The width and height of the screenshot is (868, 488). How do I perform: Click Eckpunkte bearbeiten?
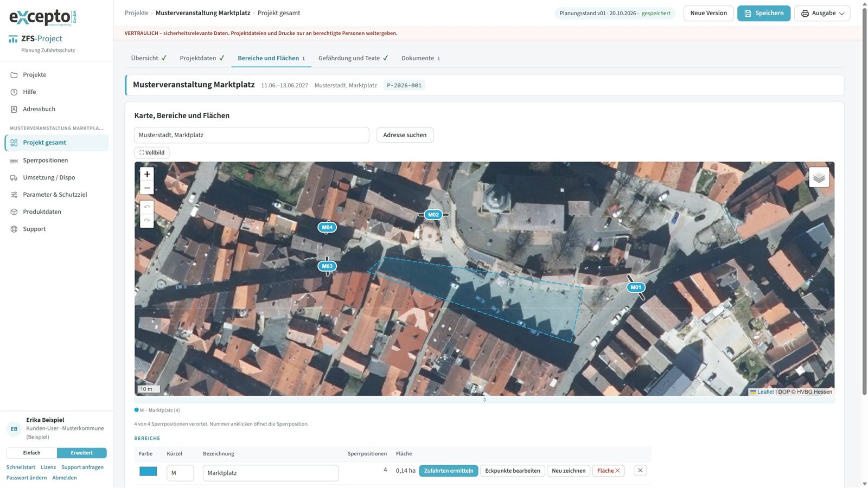pos(513,471)
